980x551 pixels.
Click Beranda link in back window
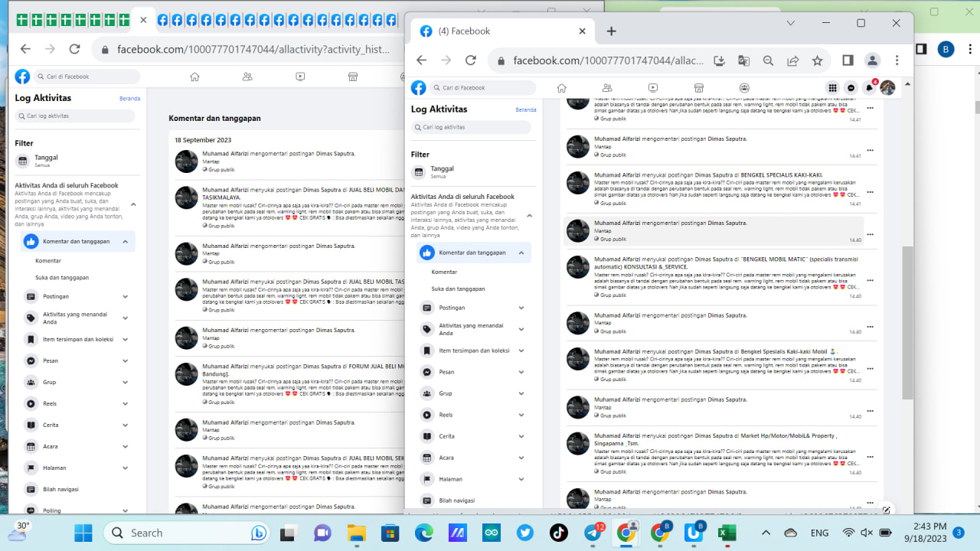130,99
